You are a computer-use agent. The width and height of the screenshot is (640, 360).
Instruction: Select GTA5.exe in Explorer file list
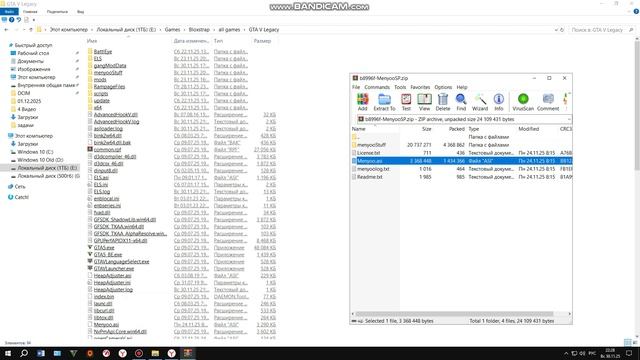coord(104,248)
